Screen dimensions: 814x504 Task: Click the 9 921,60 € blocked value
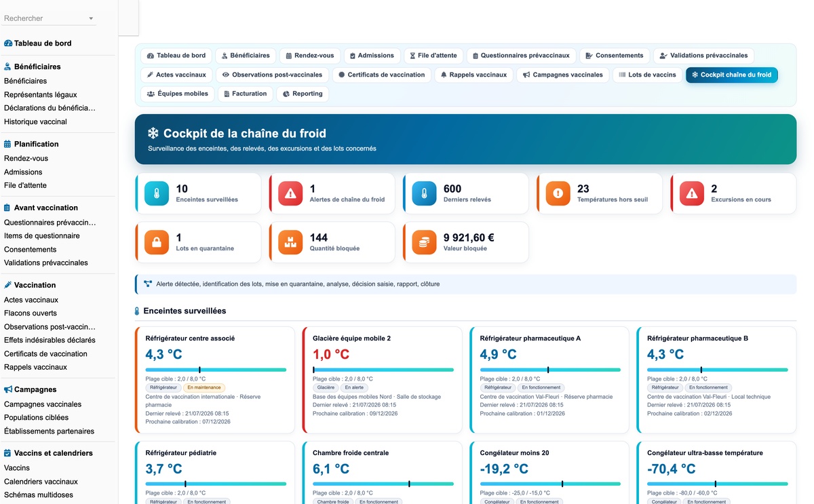click(x=469, y=237)
